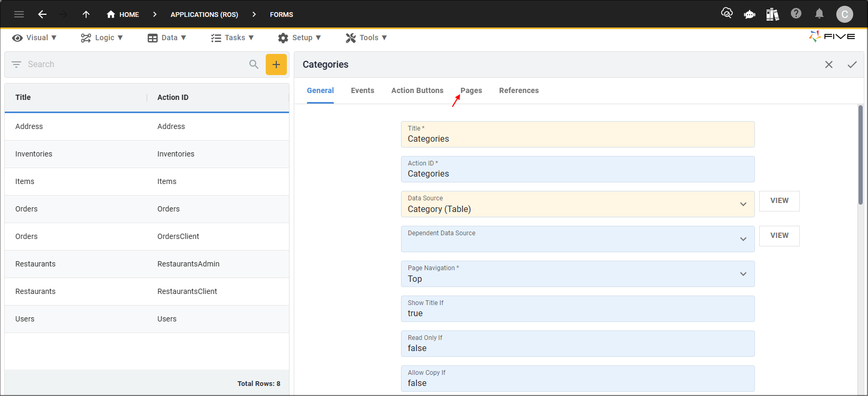Open the documentation books icon
The width and height of the screenshot is (868, 396).
click(772, 14)
